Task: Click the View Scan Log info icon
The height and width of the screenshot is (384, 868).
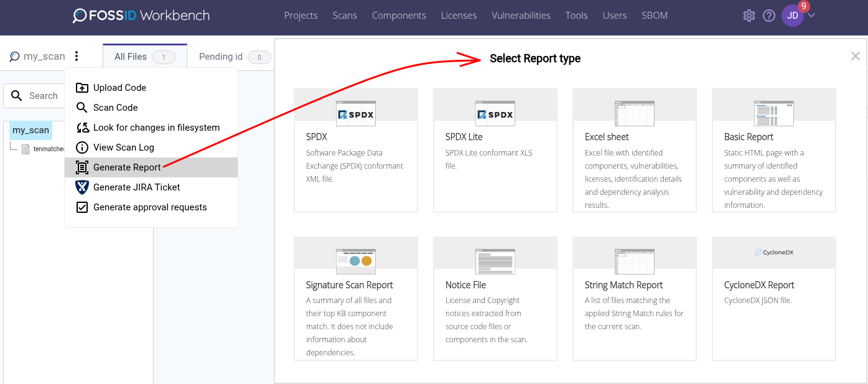Action: coord(82,148)
